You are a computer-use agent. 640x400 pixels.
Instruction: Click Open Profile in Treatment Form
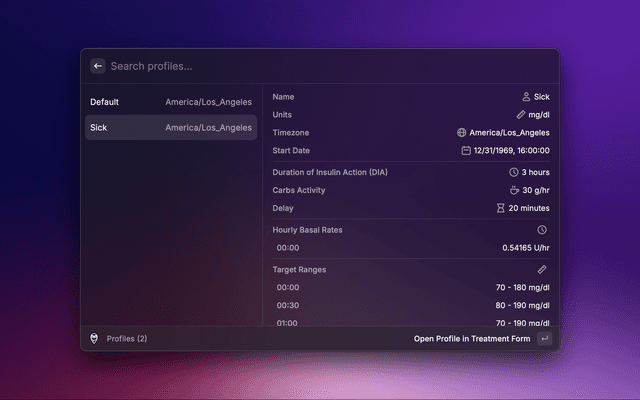pyautogui.click(x=472, y=339)
